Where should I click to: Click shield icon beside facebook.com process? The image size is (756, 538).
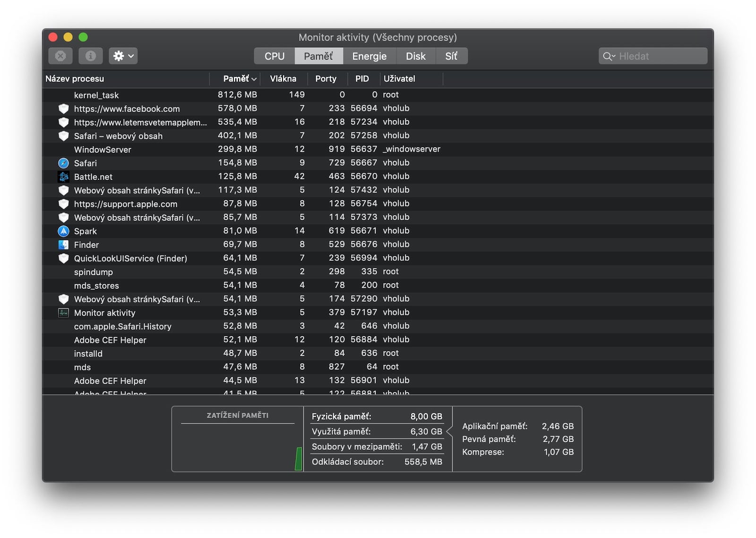[63, 109]
